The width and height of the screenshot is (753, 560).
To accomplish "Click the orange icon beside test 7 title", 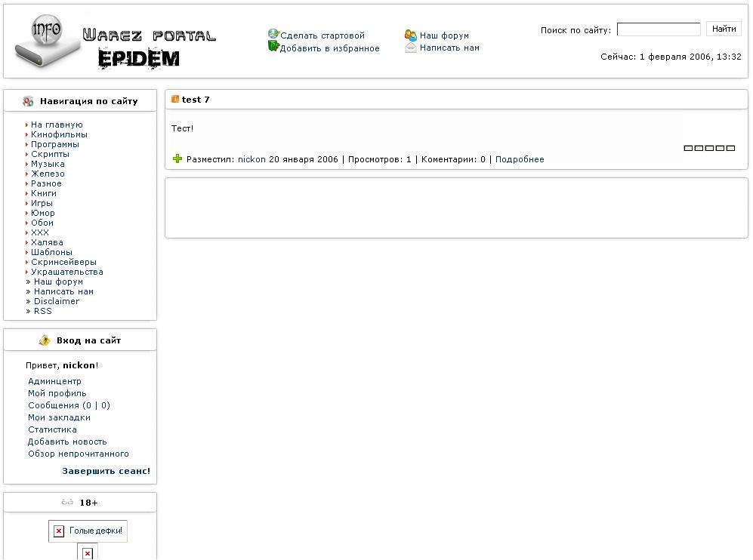I will coord(175,100).
